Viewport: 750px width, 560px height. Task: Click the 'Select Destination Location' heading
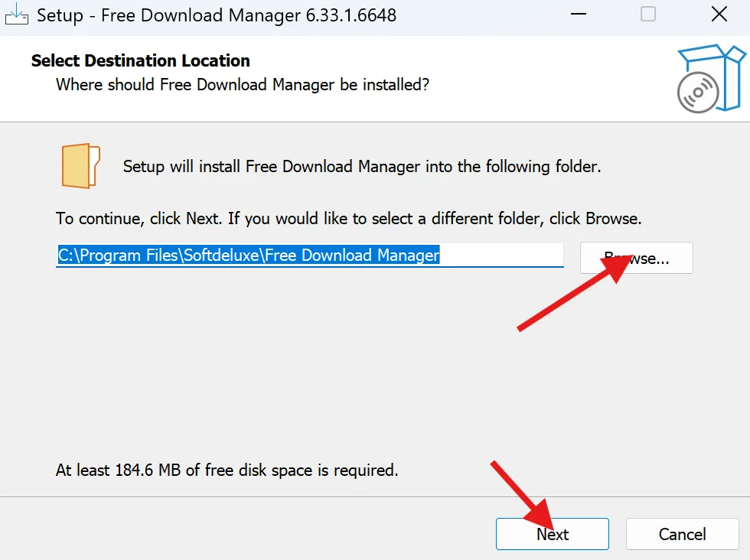(x=141, y=60)
